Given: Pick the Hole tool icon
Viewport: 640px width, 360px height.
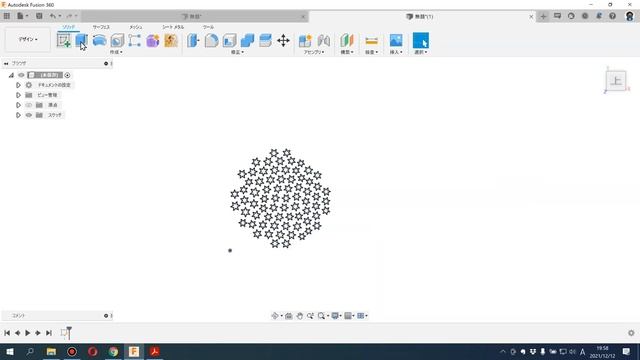Looking at the screenshot, I should 117,40.
